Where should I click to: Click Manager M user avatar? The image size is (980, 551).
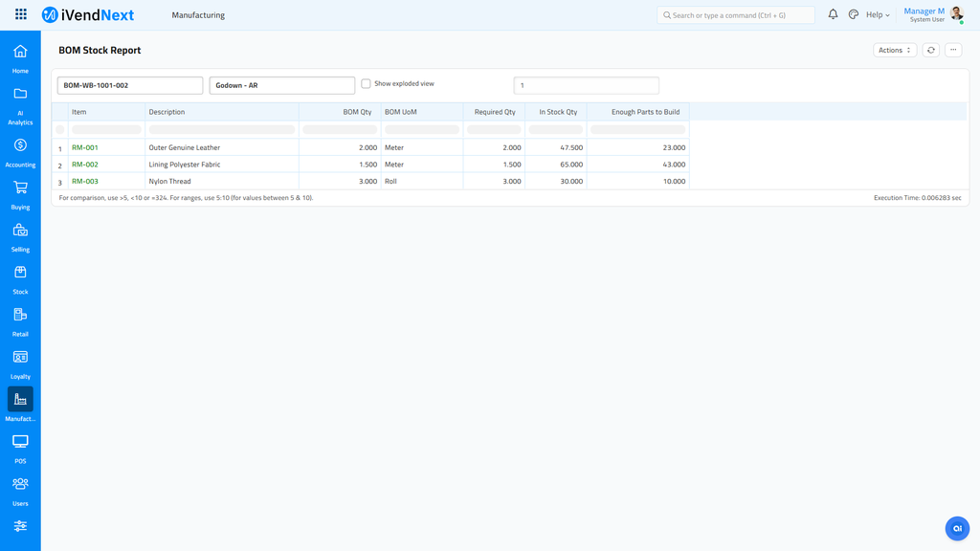coord(956,14)
